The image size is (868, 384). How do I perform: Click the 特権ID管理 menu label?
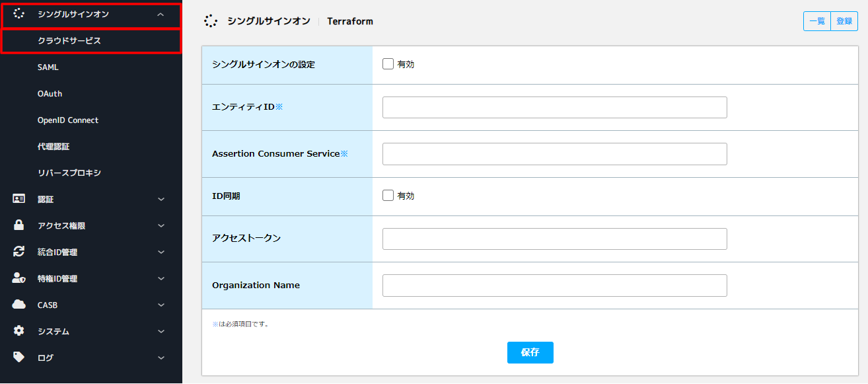point(57,278)
